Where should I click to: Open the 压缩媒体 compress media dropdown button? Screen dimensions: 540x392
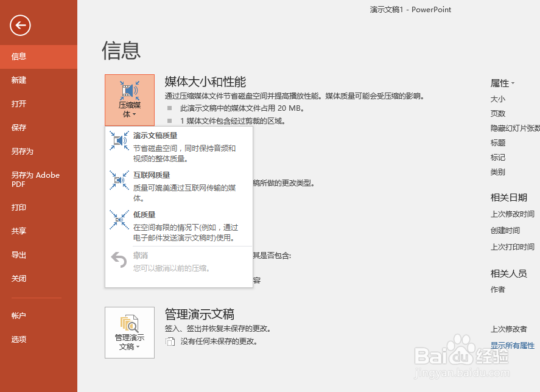pos(130,100)
